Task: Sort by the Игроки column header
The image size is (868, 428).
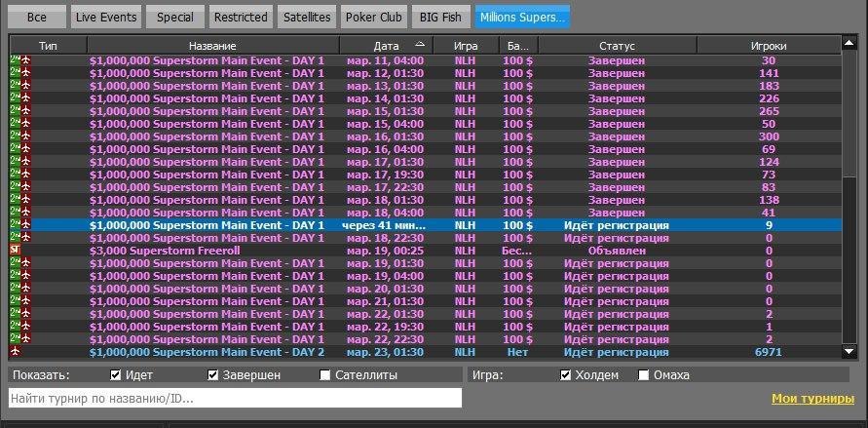Action: (x=769, y=46)
